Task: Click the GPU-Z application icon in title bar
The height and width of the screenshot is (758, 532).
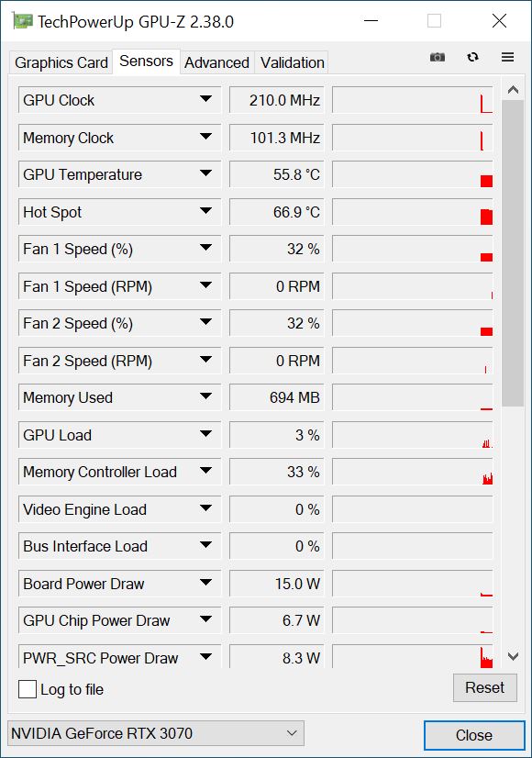Action: [x=22, y=21]
